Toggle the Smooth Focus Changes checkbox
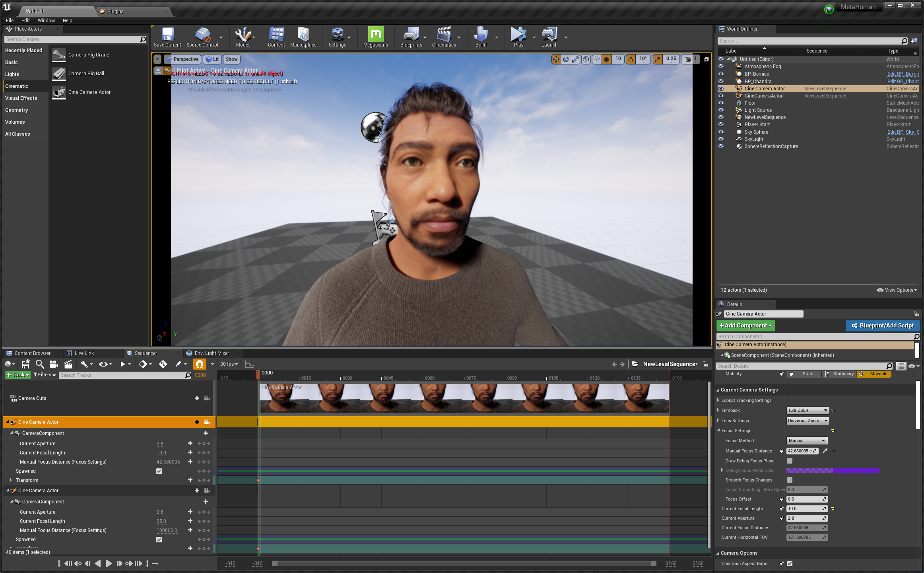Image resolution: width=924 pixels, height=573 pixels. click(790, 480)
